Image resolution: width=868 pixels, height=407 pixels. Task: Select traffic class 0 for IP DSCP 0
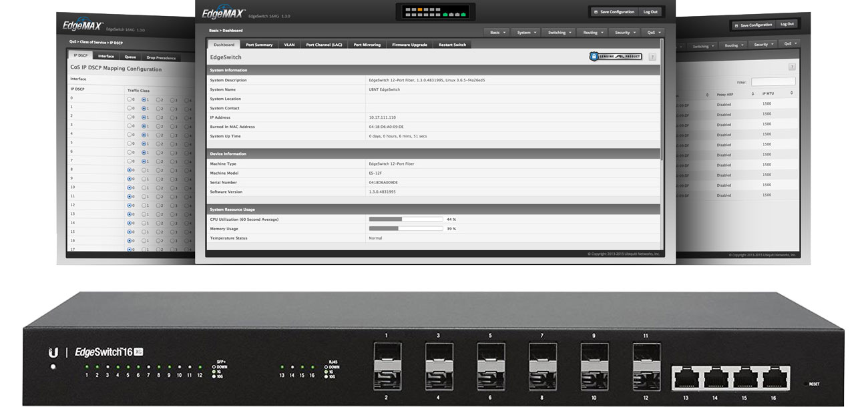130,99
